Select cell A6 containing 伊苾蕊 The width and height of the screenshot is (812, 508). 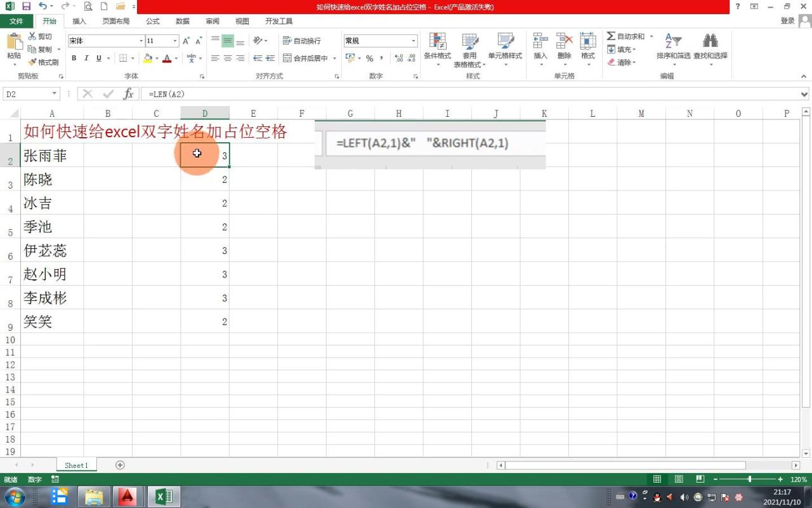tap(52, 250)
